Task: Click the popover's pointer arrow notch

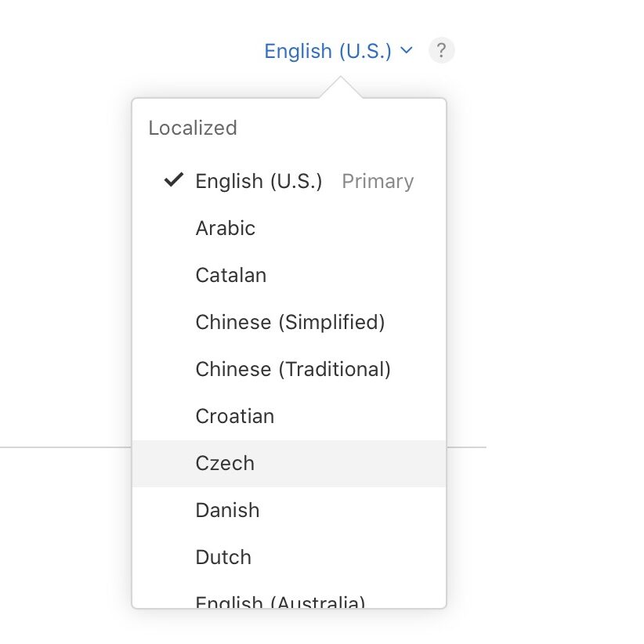Action: (340, 89)
